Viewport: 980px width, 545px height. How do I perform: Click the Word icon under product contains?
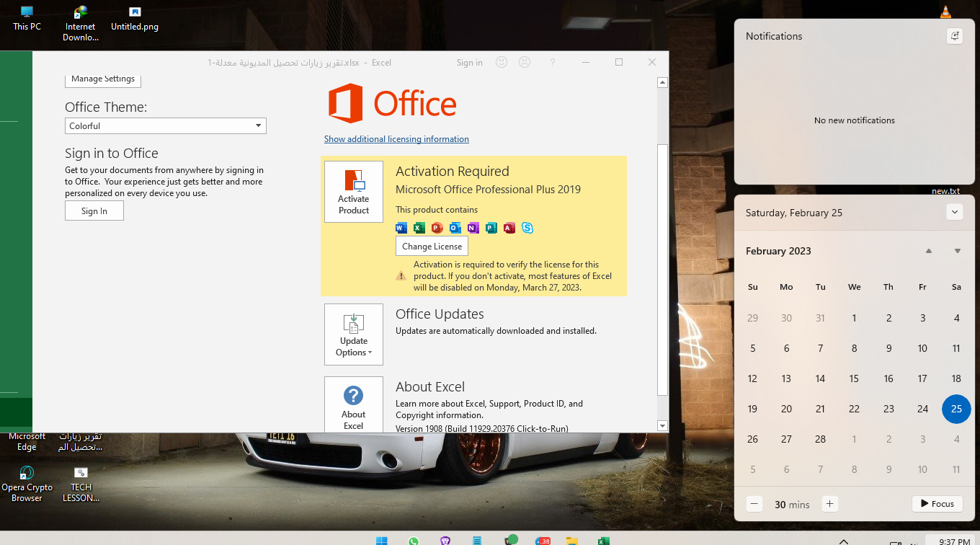tap(401, 228)
